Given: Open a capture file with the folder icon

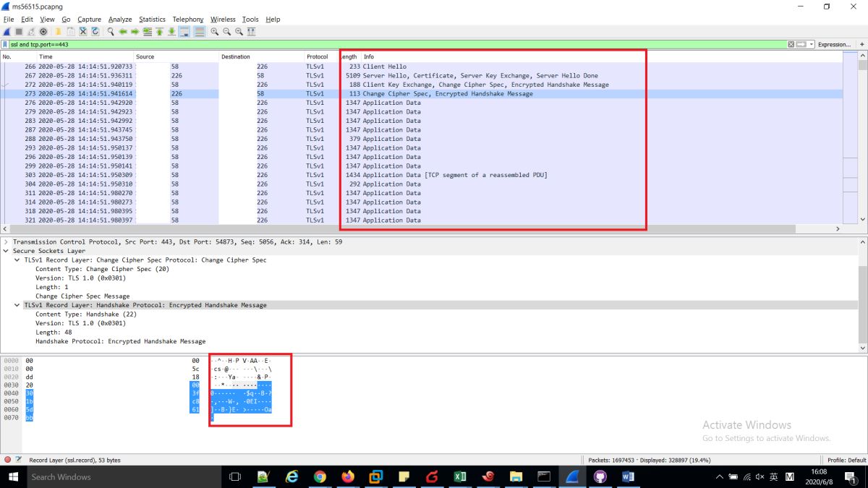Looking at the screenshot, I should click(58, 32).
